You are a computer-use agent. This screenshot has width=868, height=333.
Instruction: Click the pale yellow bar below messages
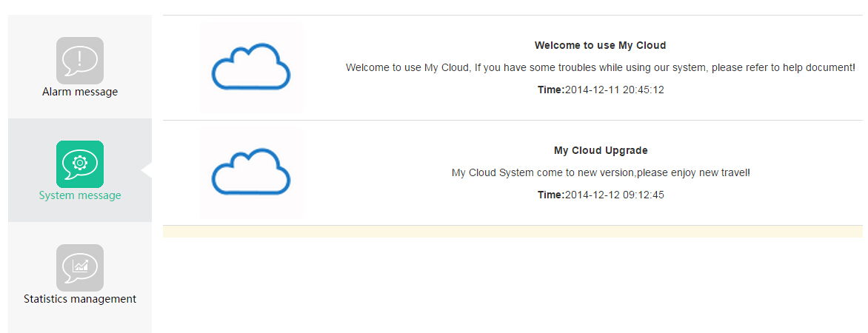pos(513,232)
